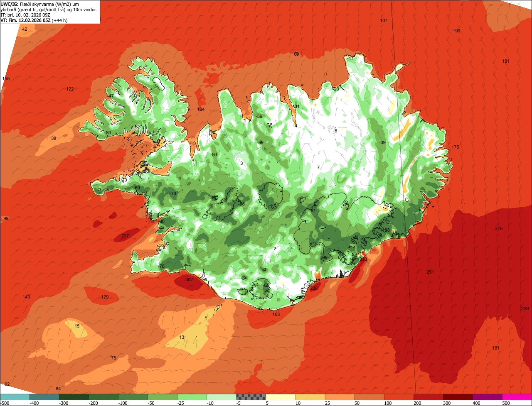Select the value '122' northwest of the Westfjords
This screenshot has height=406, width=532.
tap(70, 89)
